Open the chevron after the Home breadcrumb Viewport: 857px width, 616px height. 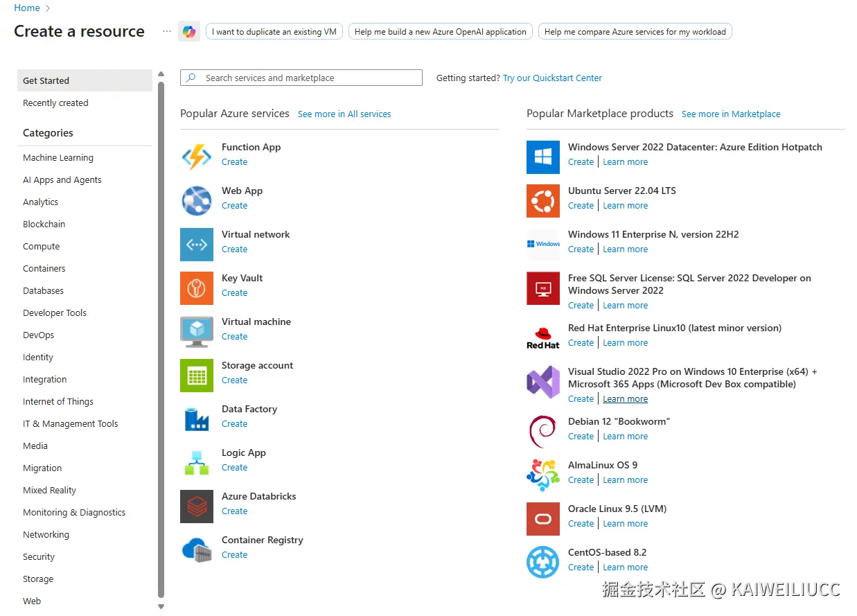pos(48,8)
